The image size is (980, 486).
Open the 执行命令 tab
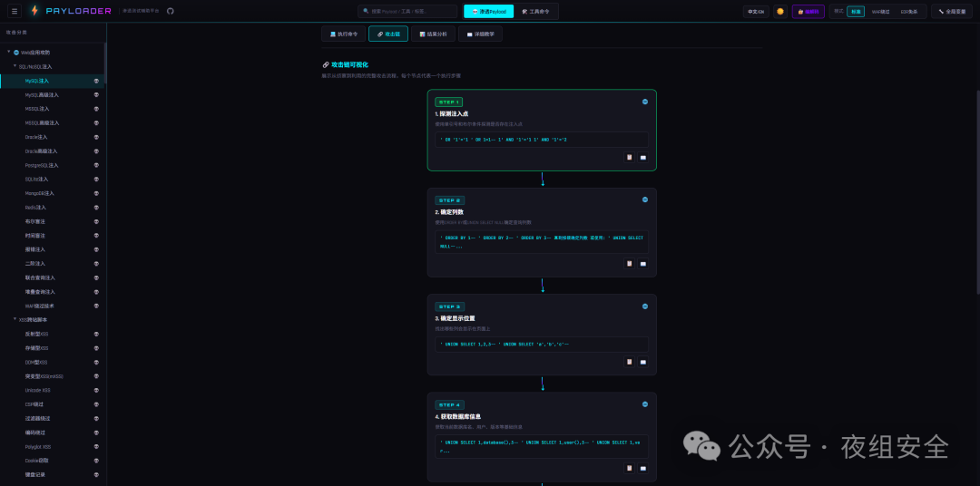click(343, 34)
